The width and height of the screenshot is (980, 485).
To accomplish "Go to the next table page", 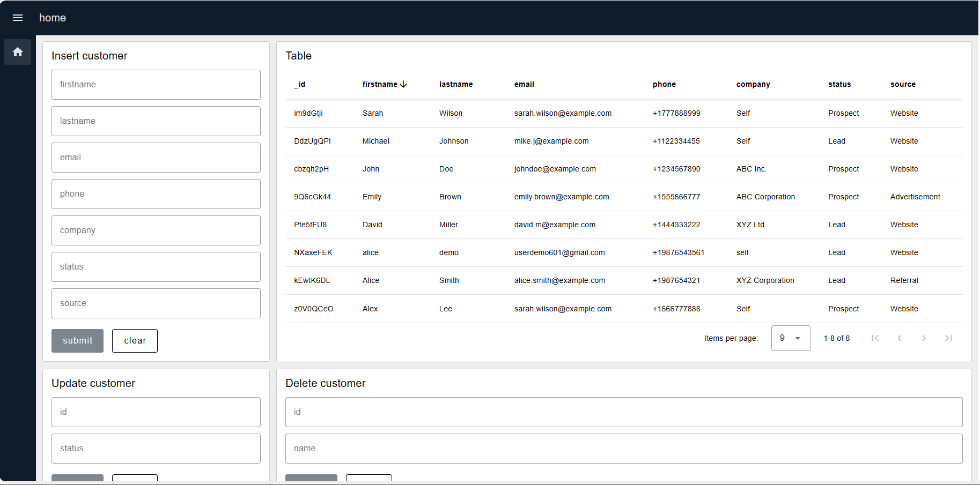I will click(x=924, y=338).
